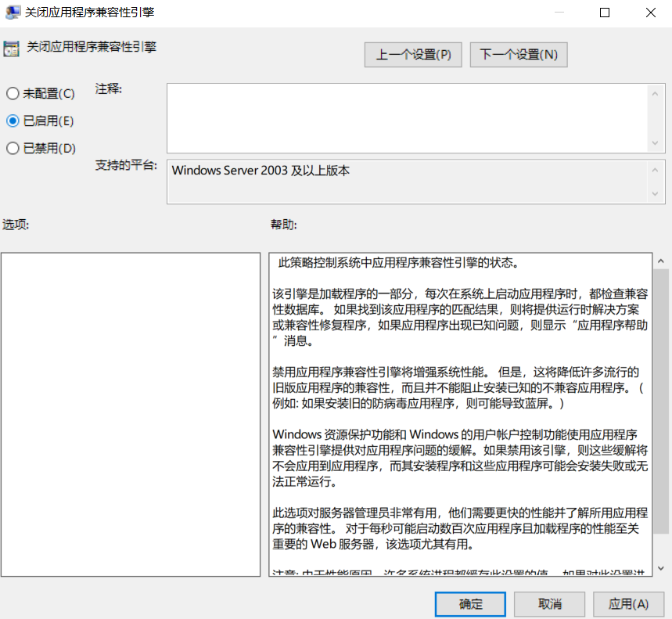Click the comment box scroll-down arrow
672x619 pixels.
pyautogui.click(x=655, y=142)
